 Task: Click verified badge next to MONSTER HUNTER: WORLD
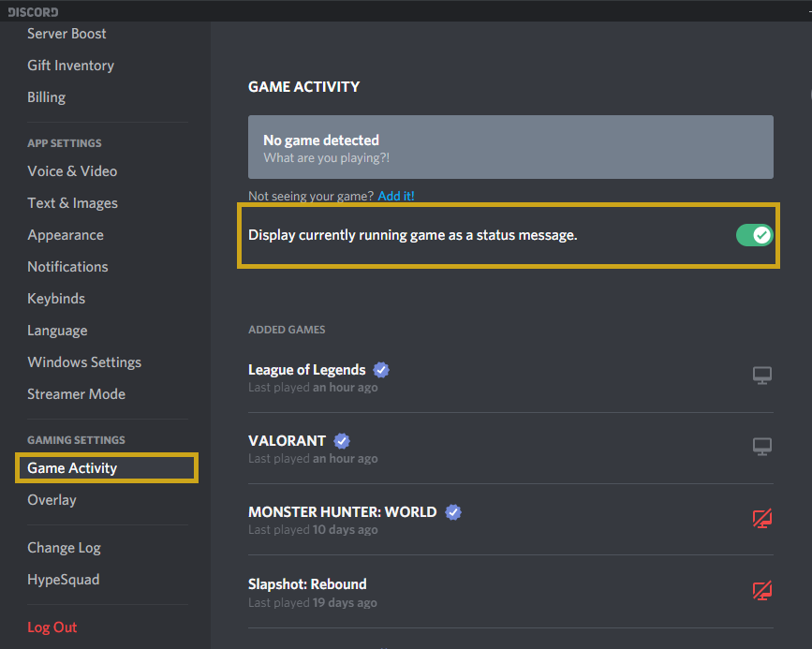pyautogui.click(x=453, y=512)
